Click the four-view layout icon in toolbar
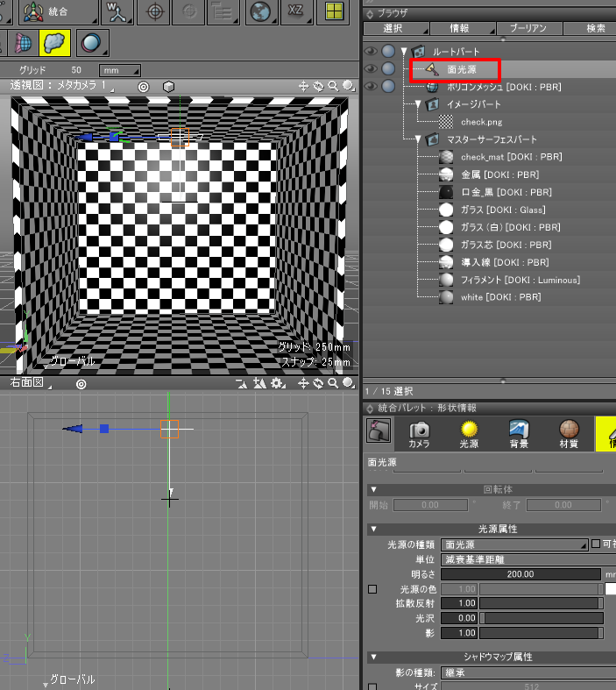 (x=334, y=11)
